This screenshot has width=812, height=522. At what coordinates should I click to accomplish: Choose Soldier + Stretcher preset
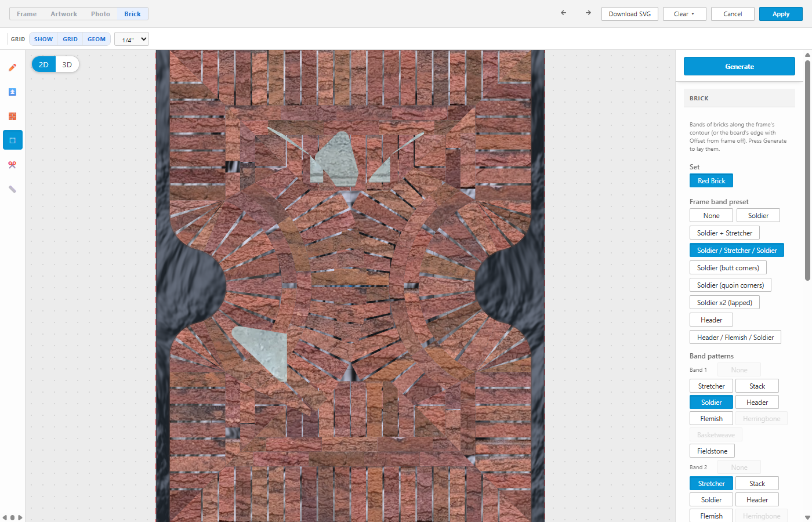click(x=724, y=233)
